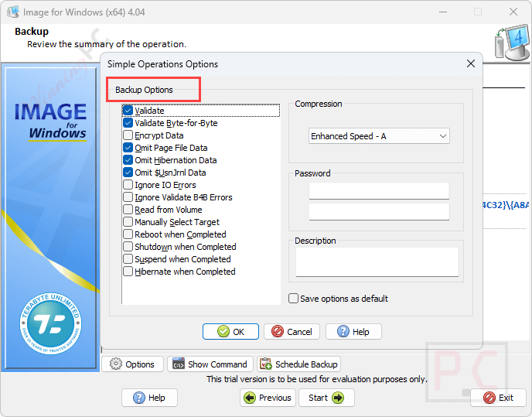
Task: Check Shutdown when Completed
Action: [128, 247]
